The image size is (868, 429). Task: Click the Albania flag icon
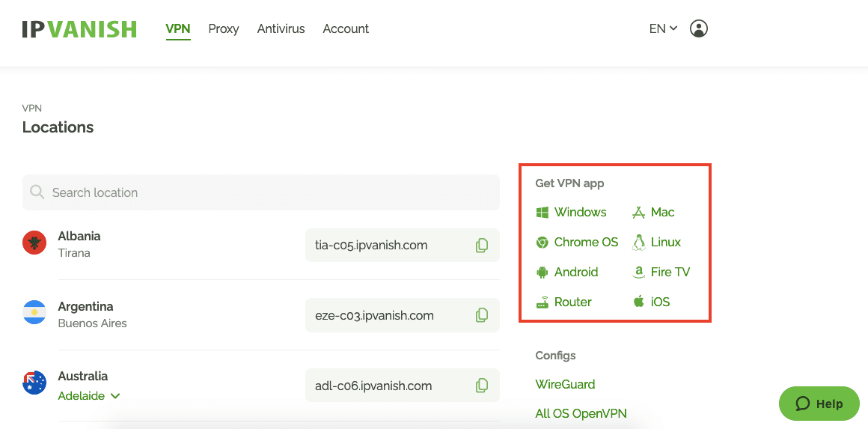coord(34,243)
